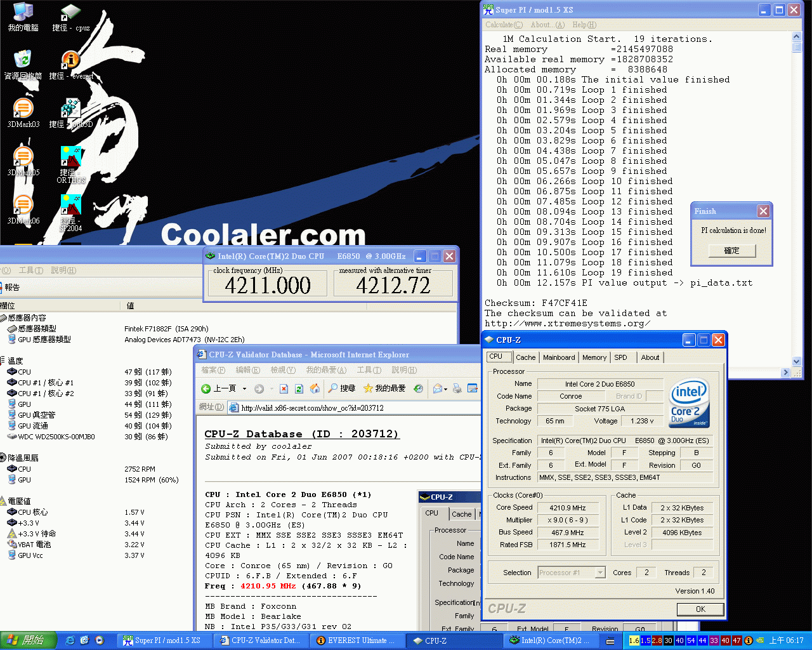Open the everest shortcut on desktop

pyautogui.click(x=70, y=65)
